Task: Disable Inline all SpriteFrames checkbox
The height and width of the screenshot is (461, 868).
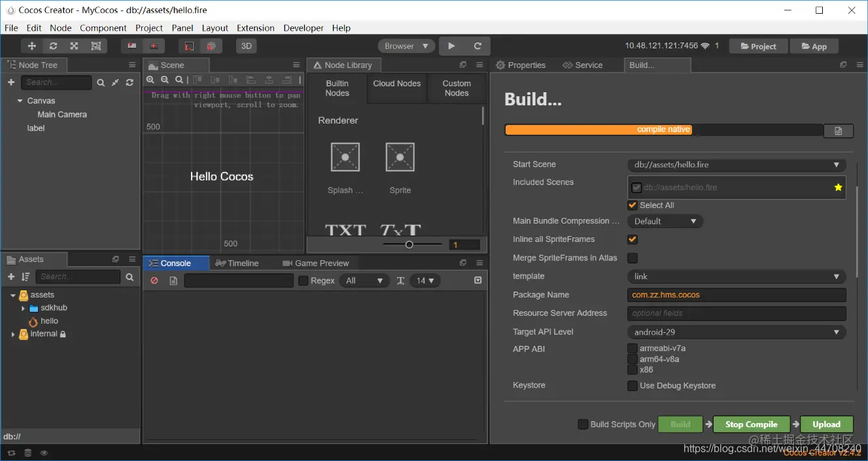Action: click(x=633, y=239)
